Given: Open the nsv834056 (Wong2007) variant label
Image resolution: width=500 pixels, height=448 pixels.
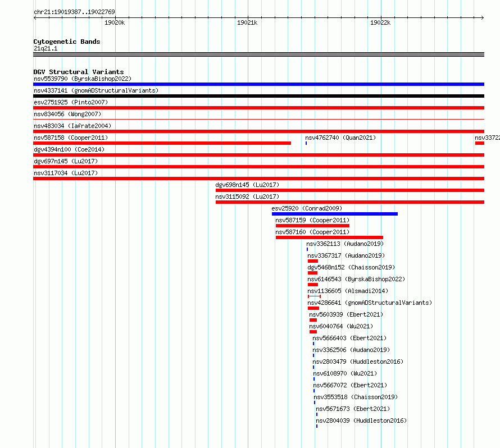Looking at the screenshot, I should tap(67, 114).
